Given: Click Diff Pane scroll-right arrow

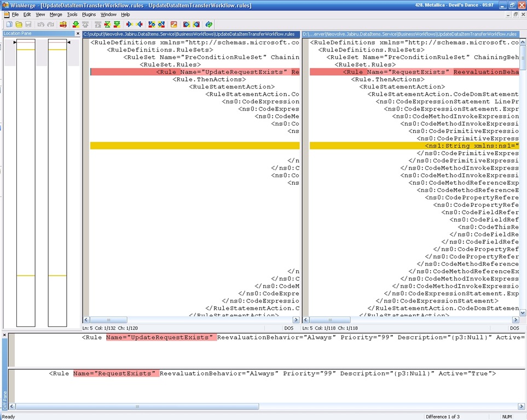Looking at the screenshot, I should 522,406.
